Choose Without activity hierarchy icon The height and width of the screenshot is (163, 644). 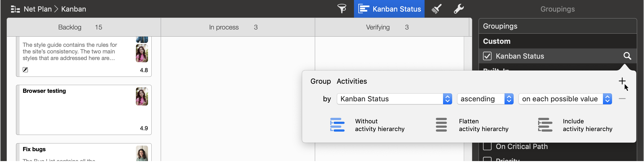pos(337,125)
